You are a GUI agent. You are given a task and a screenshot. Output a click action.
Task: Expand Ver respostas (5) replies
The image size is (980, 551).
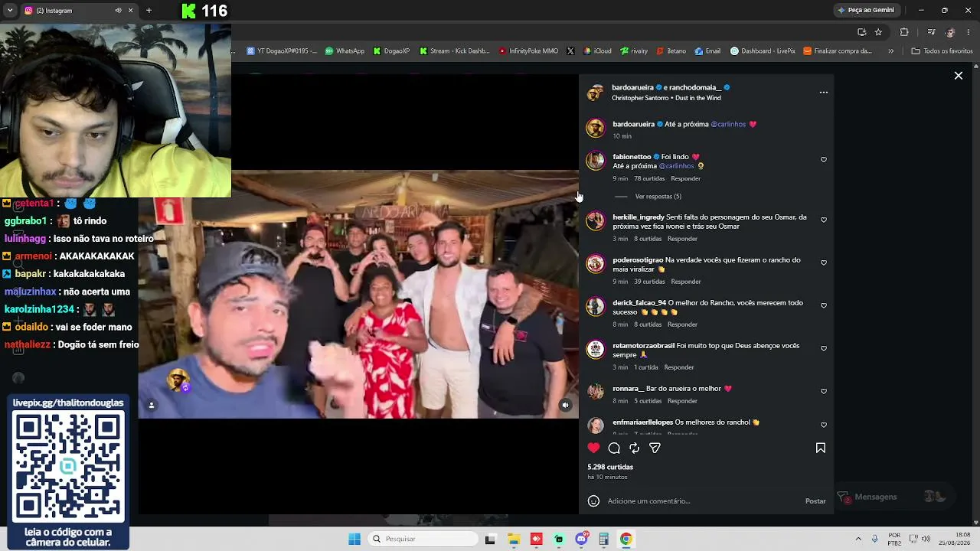[x=658, y=197]
